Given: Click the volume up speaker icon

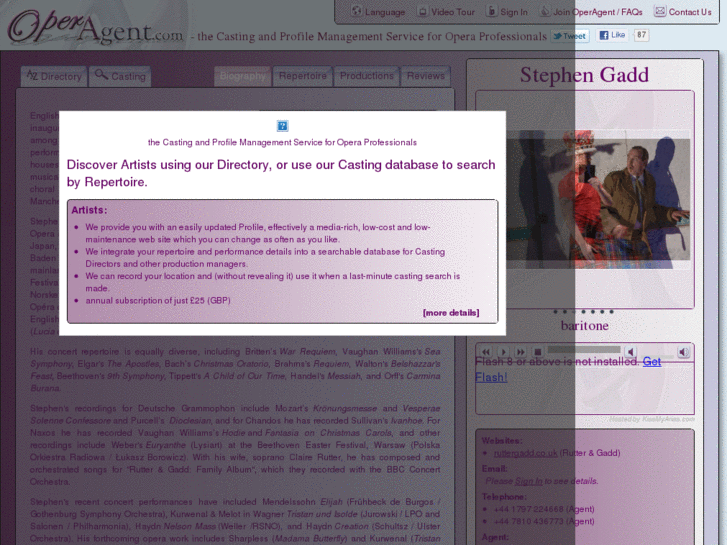Looking at the screenshot, I should tap(684, 352).
